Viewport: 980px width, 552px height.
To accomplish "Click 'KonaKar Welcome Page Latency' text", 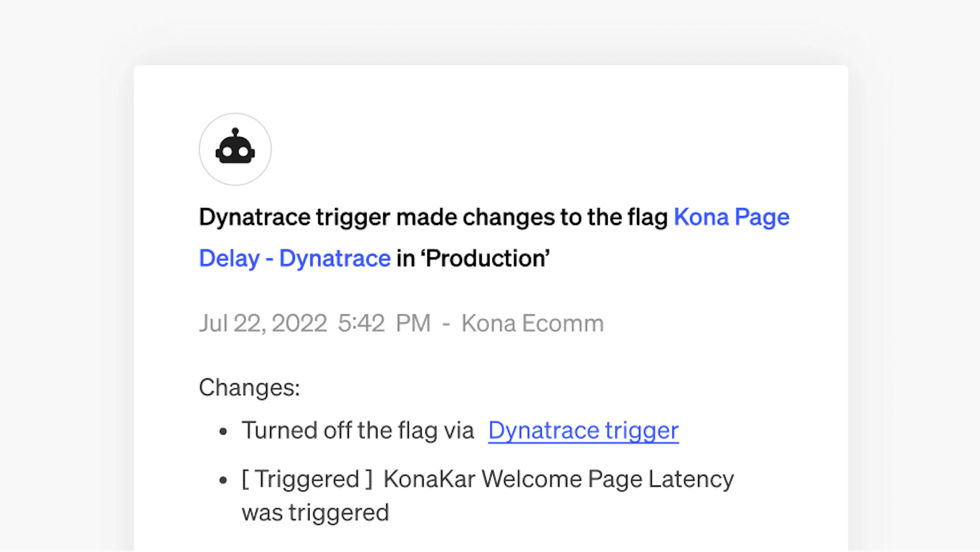I will click(558, 479).
